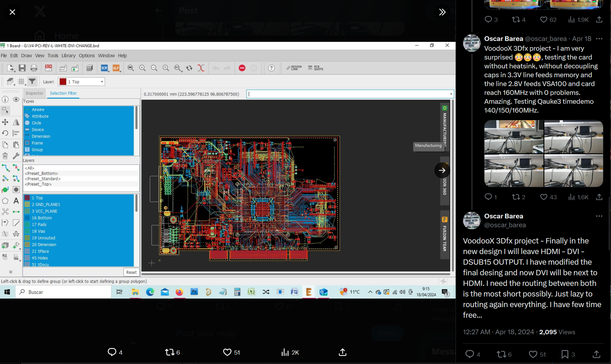Toggle the selection filter funnel icon
This screenshot has height=364, width=611.
tap(32, 81)
